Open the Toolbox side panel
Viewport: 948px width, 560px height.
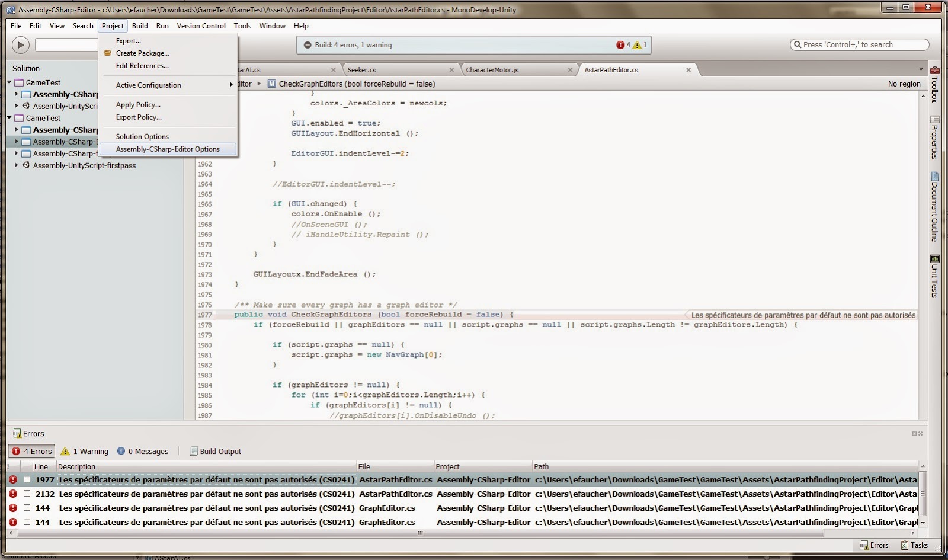[934, 84]
